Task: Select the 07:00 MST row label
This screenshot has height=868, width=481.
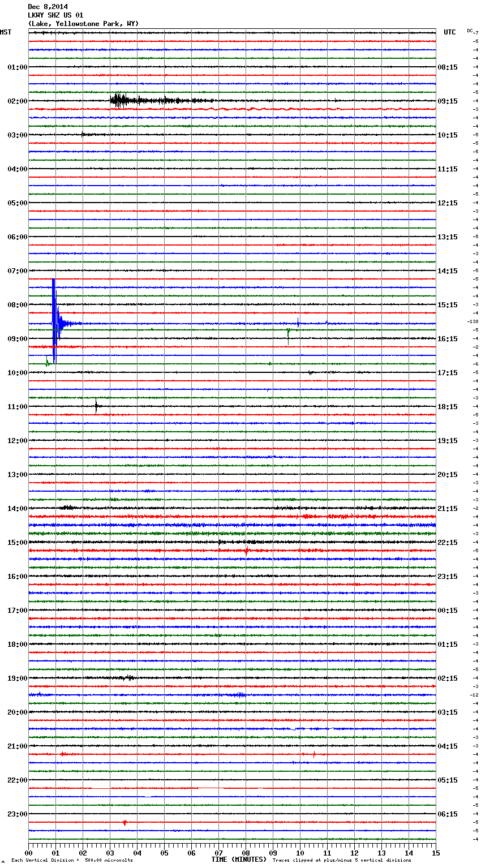Action: click(18, 271)
